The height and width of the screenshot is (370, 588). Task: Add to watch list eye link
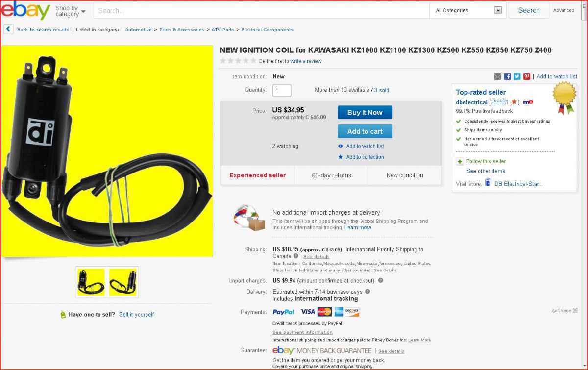point(361,146)
